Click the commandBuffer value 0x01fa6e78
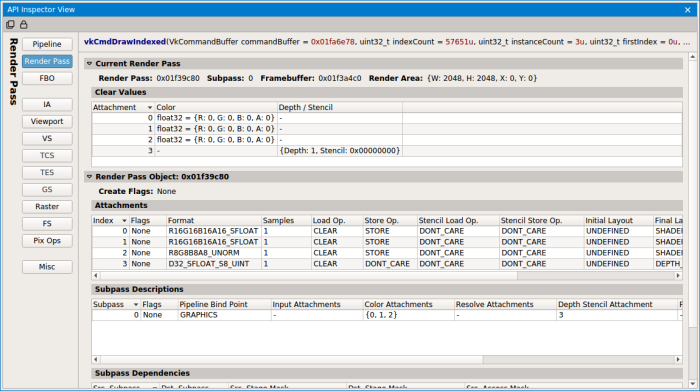 click(x=332, y=42)
